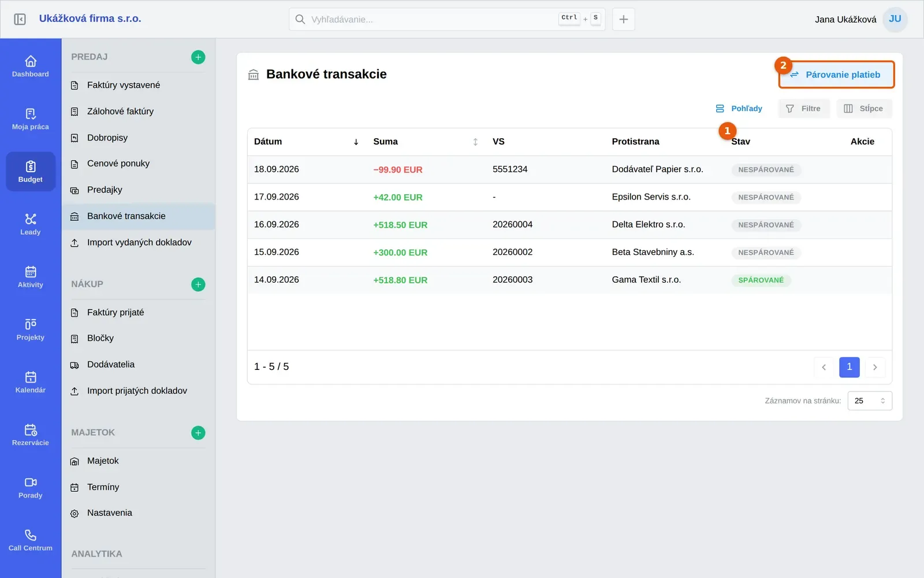Open the Leady module
This screenshot has width=924, height=578.
[x=31, y=224]
